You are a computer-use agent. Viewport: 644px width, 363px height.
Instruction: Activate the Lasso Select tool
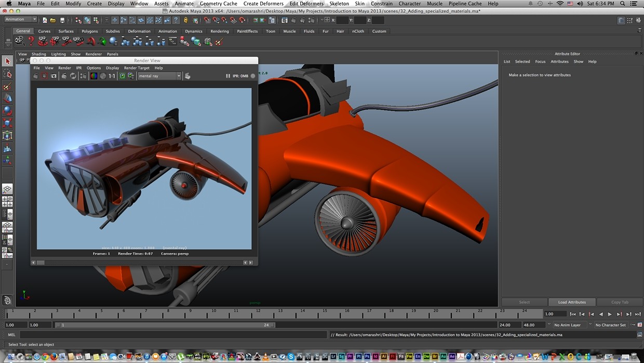coord(7,74)
